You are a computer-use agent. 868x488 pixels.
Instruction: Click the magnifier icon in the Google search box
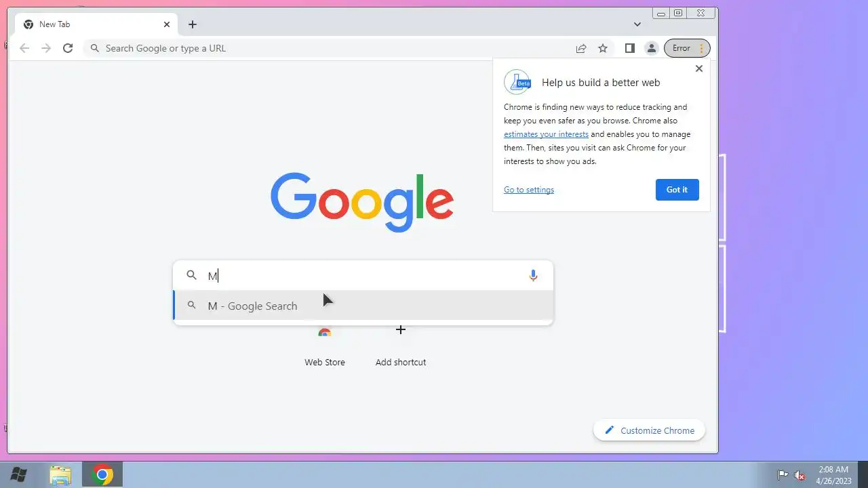point(192,275)
